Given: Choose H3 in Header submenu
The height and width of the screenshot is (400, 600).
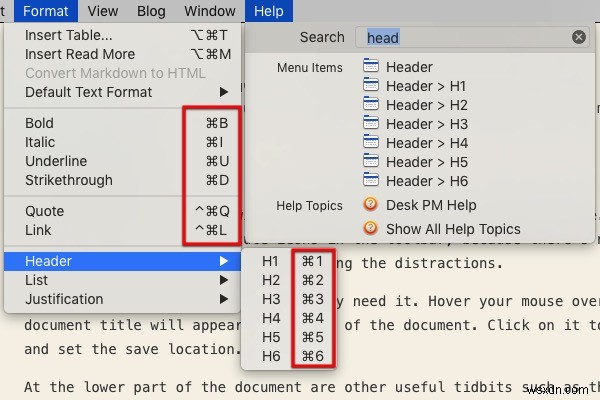Looking at the screenshot, I should (x=289, y=299).
